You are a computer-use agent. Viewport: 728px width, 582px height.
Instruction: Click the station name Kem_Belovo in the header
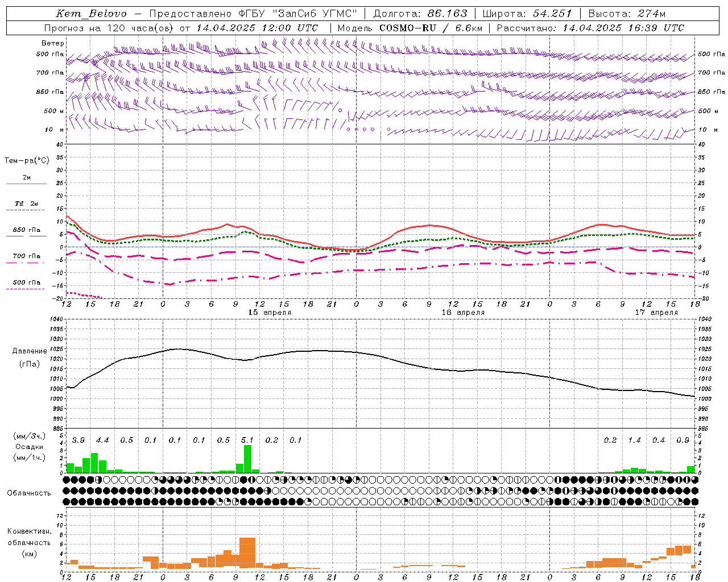pos(91,14)
